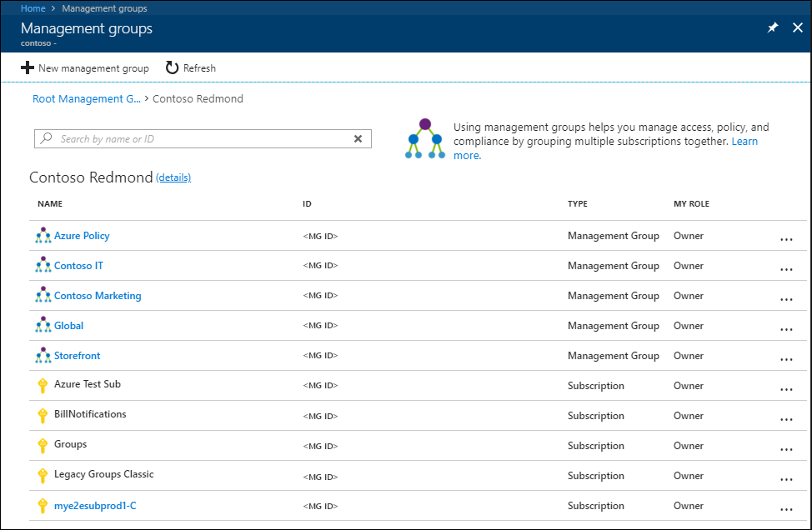
Task: Click the Azure Test Sub key icon
Action: [x=43, y=386]
